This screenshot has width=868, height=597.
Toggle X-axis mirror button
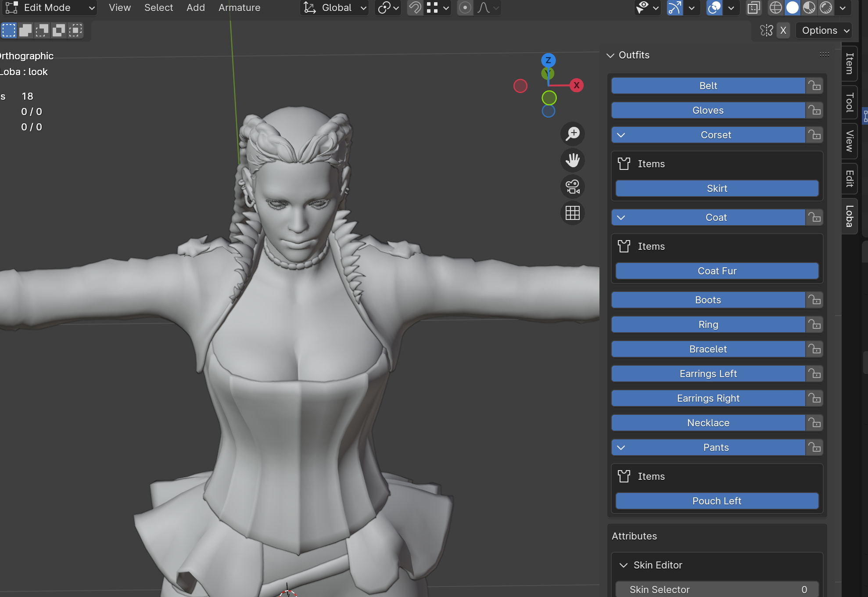click(x=783, y=30)
